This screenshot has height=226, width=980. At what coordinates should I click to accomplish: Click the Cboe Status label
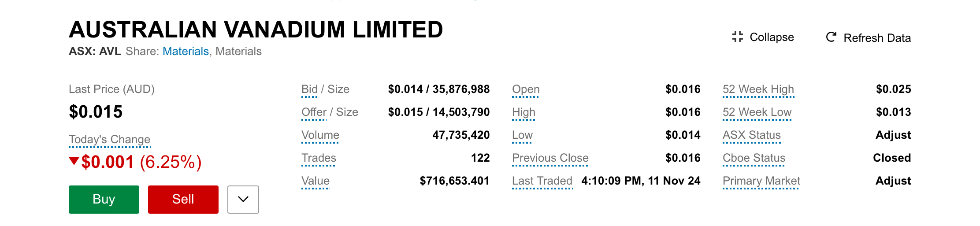click(754, 158)
